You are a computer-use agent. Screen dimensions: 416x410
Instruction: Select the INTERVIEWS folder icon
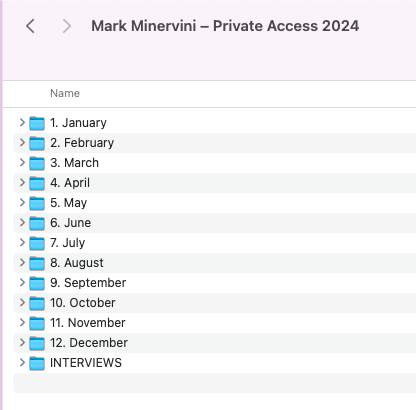37,363
